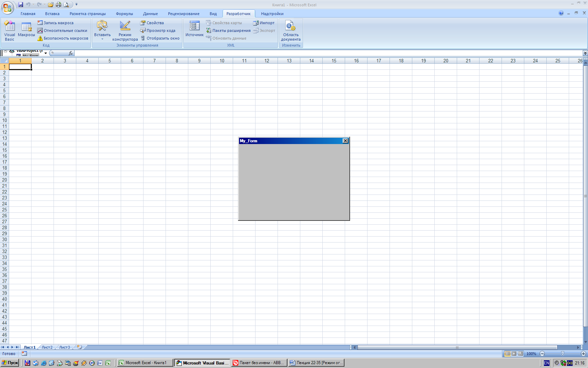
Task: Select column header 10
Action: click(222, 61)
